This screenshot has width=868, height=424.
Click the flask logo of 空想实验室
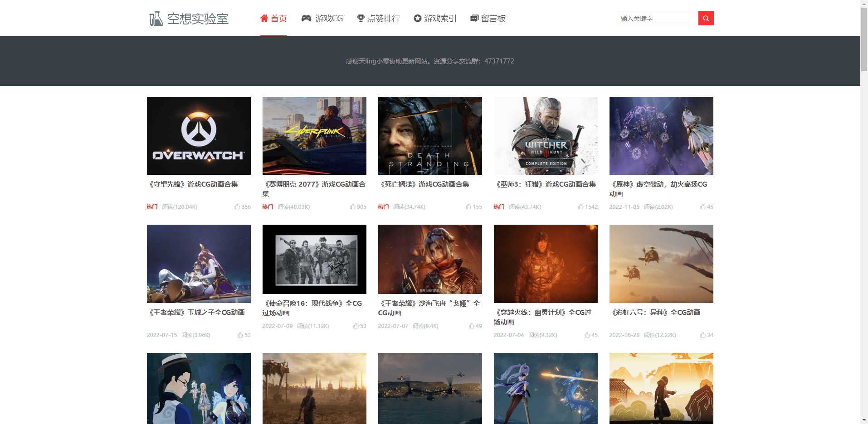(x=156, y=19)
